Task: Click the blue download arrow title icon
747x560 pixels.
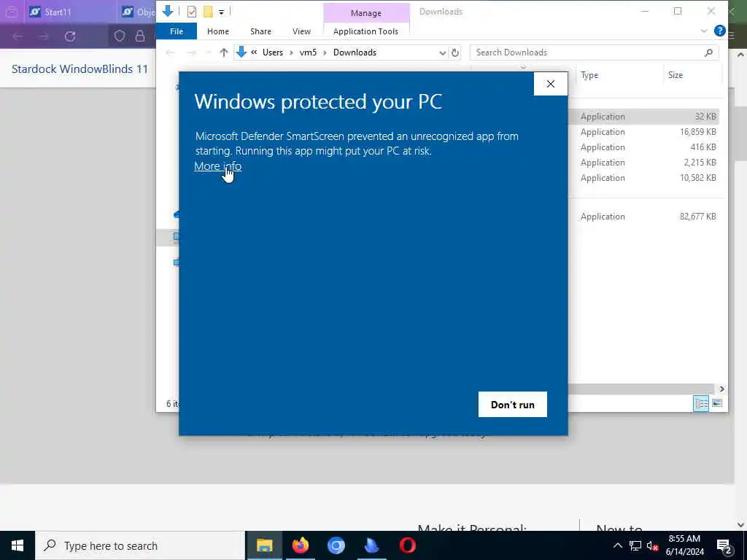Action: [167, 11]
